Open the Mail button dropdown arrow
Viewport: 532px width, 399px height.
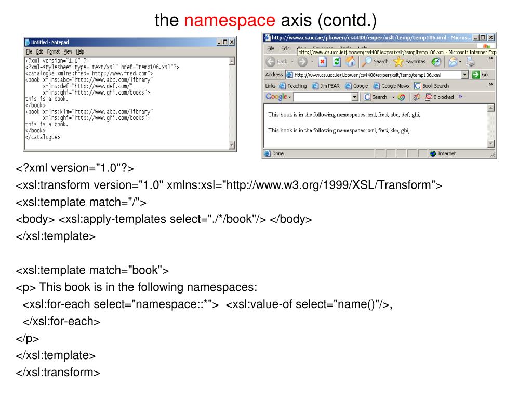pos(460,62)
